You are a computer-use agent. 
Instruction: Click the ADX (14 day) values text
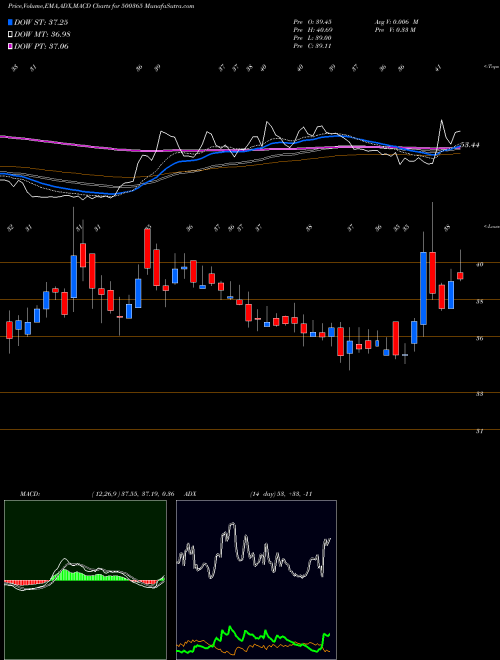point(281,494)
